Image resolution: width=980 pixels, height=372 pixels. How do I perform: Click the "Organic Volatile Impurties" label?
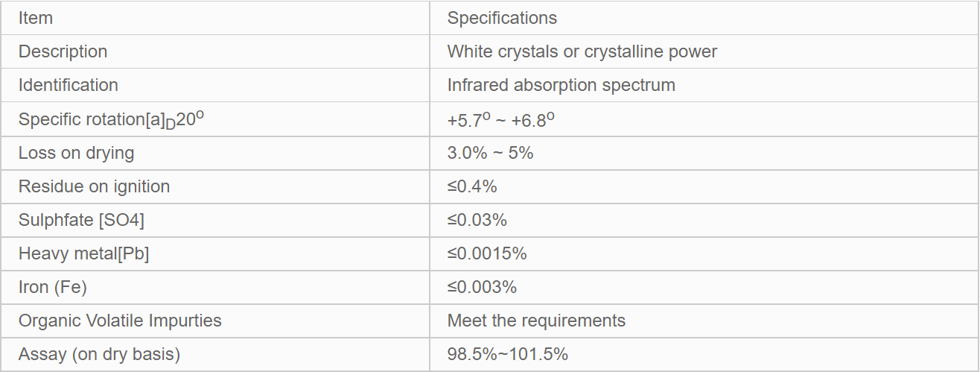[x=120, y=321]
